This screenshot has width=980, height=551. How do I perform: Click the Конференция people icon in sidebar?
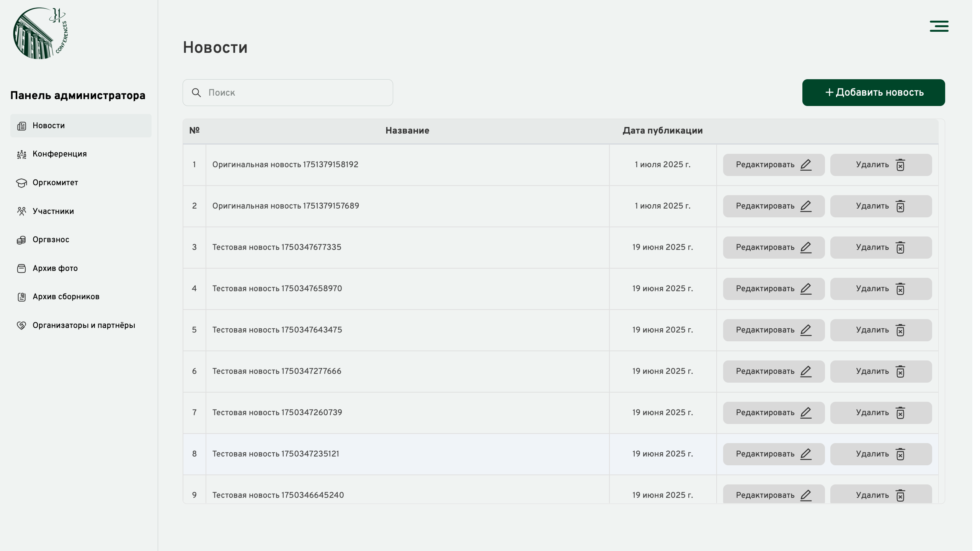(x=21, y=154)
